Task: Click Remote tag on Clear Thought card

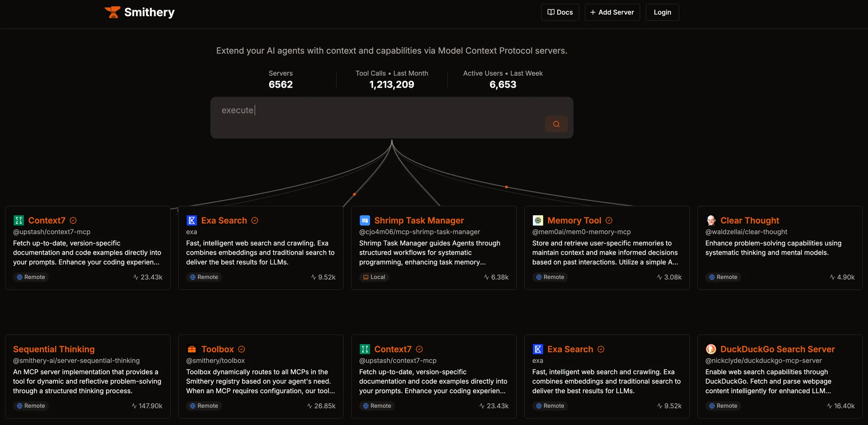Action: pos(723,277)
